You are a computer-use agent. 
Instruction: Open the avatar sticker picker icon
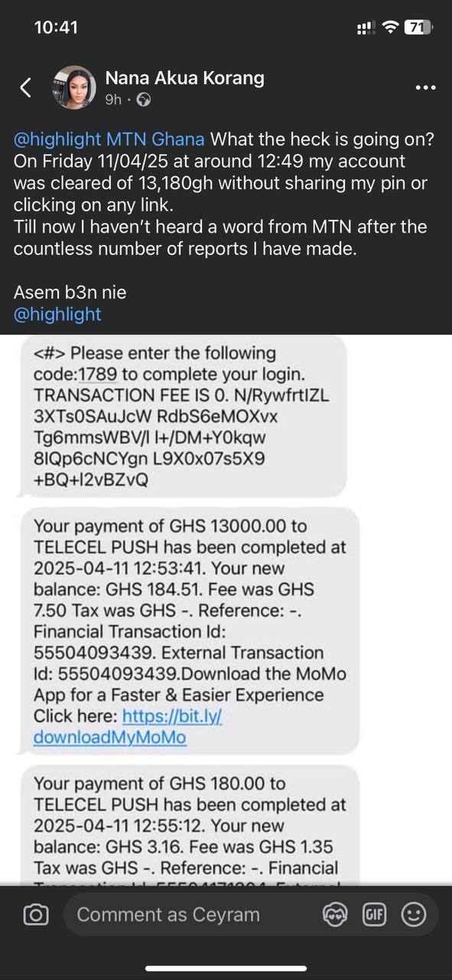tap(335, 914)
